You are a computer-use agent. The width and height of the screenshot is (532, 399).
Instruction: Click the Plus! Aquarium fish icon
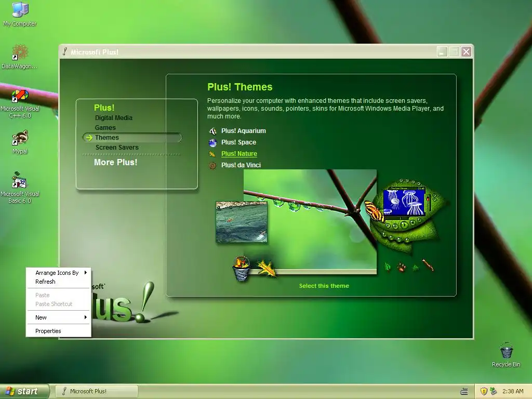point(212,131)
